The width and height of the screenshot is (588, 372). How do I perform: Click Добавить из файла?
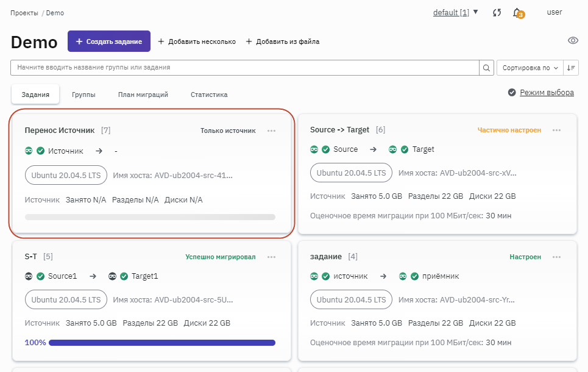pyautogui.click(x=282, y=41)
